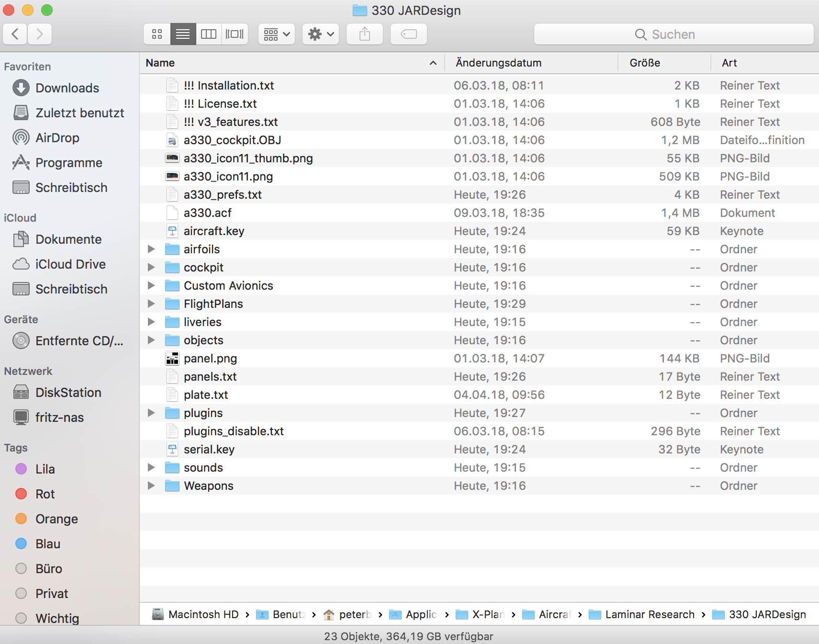Open iCloud Drive in sidebar
The image size is (819, 644).
[x=59, y=264]
